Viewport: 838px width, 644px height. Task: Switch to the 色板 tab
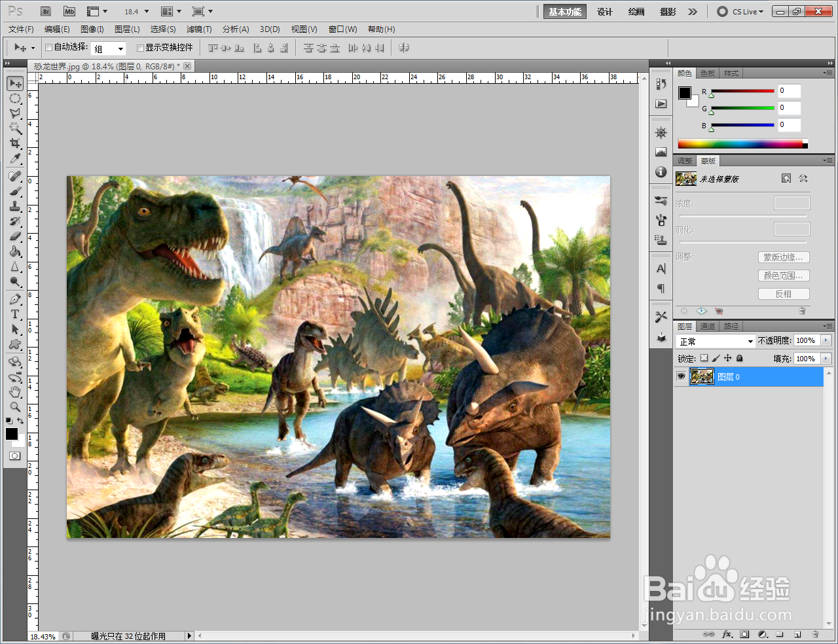(708, 73)
